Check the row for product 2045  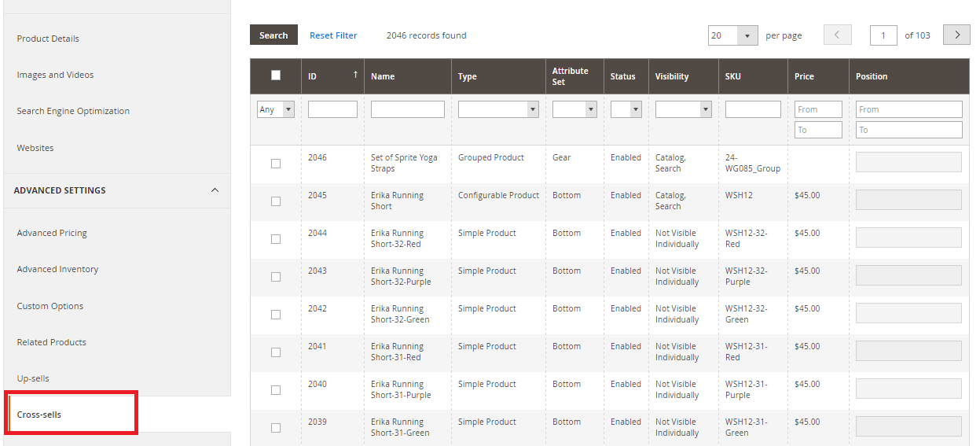tap(276, 201)
